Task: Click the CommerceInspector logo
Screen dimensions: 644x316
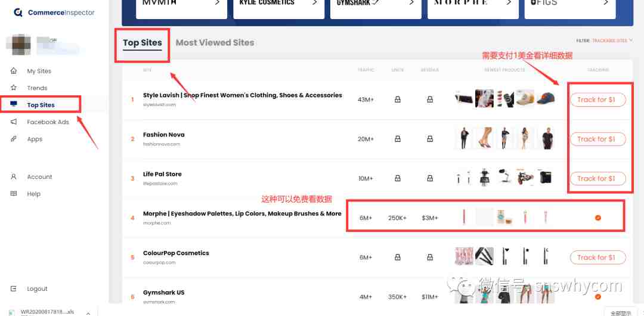Action: coord(54,13)
